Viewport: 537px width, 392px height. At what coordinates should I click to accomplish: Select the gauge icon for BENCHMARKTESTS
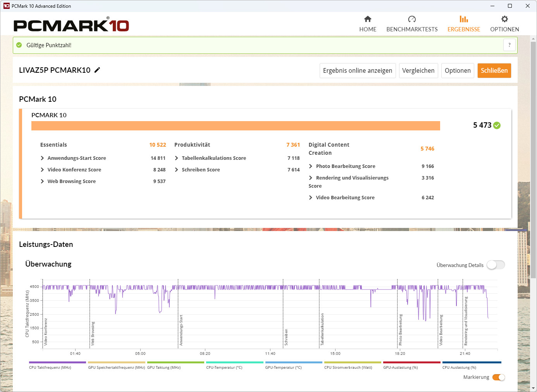[x=412, y=19]
